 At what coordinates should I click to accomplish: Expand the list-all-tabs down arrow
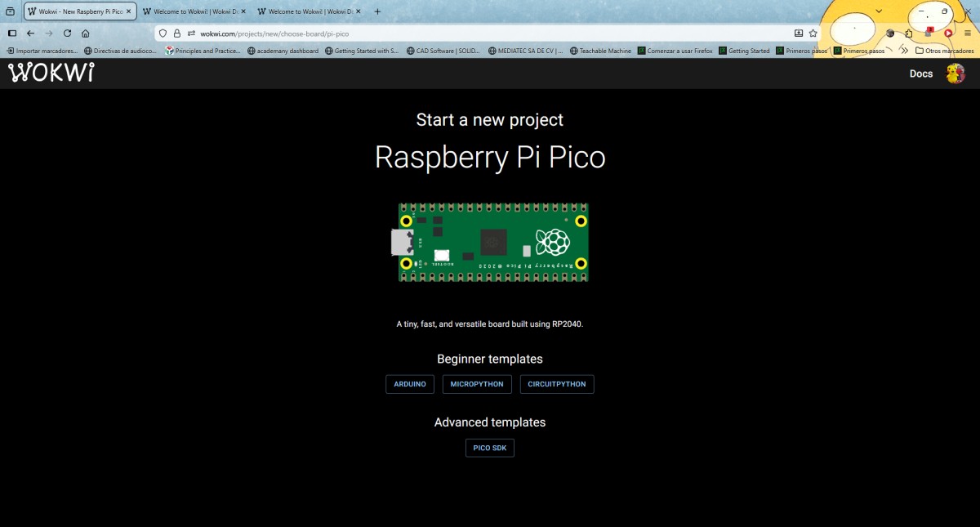(879, 11)
